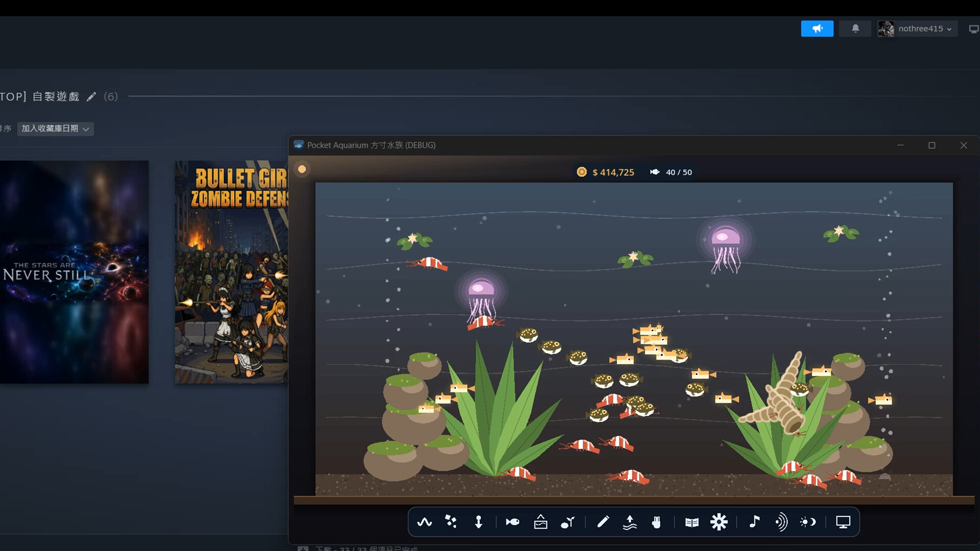The image size is (980, 551).
Task: Click the $ 414,725 money amount
Action: (613, 172)
